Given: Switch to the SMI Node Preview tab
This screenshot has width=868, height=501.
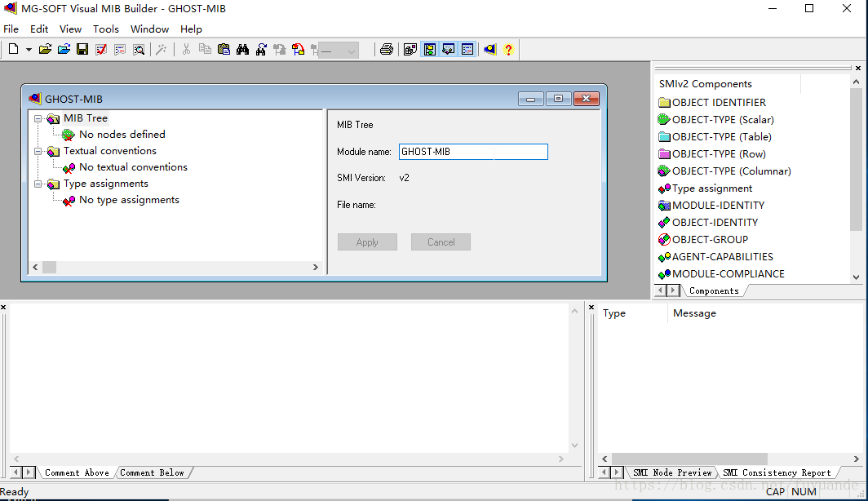Looking at the screenshot, I should click(x=672, y=472).
